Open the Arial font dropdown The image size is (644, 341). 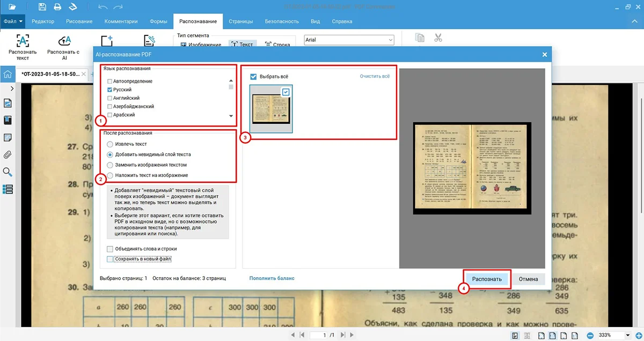click(x=390, y=40)
